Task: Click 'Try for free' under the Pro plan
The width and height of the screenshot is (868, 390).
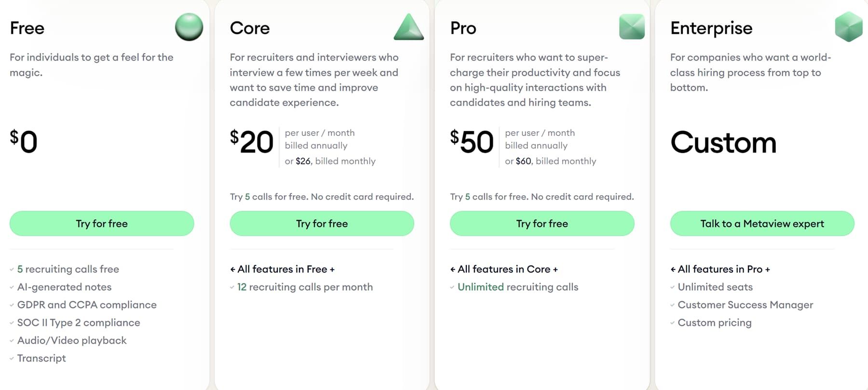Action: 542,223
